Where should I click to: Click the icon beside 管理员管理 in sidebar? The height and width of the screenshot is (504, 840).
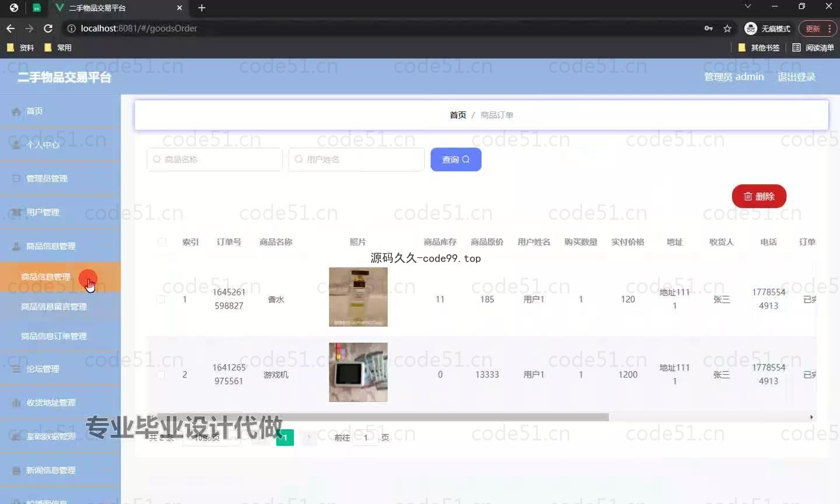tap(16, 178)
